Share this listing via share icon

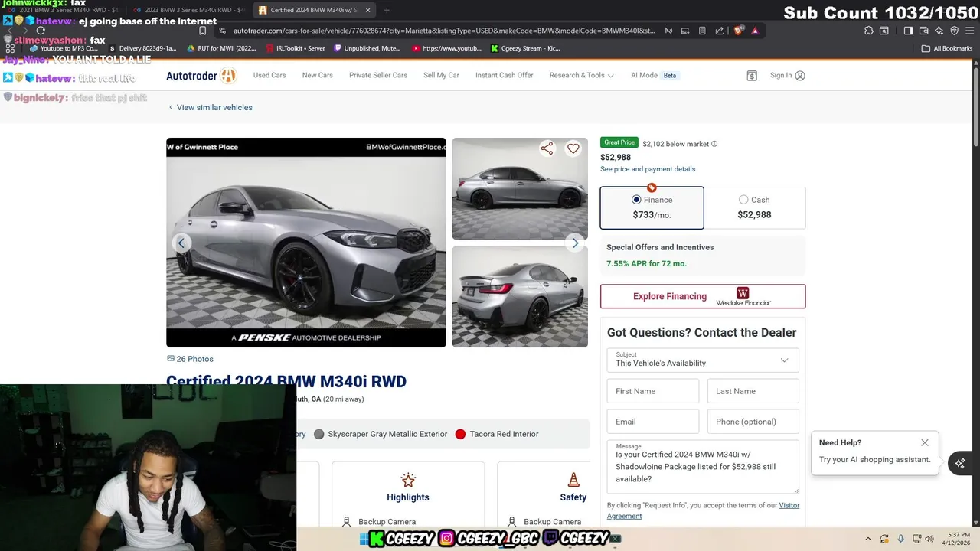(547, 148)
